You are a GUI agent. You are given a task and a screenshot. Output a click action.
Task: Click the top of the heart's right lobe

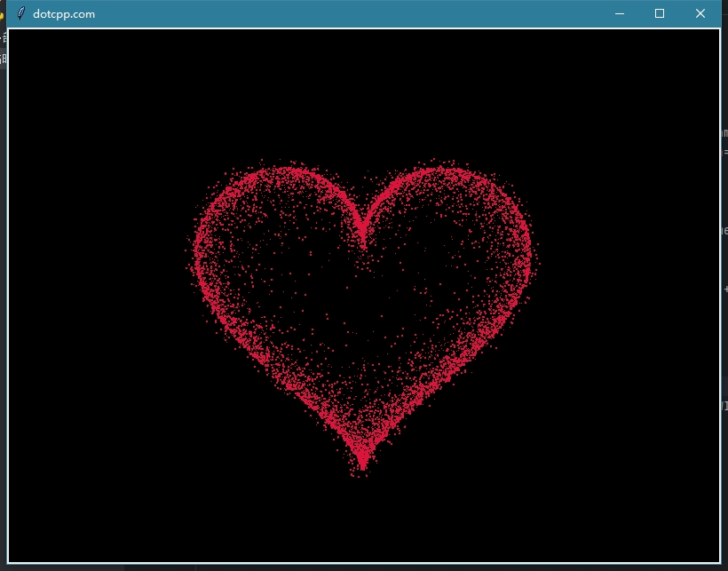click(450, 169)
